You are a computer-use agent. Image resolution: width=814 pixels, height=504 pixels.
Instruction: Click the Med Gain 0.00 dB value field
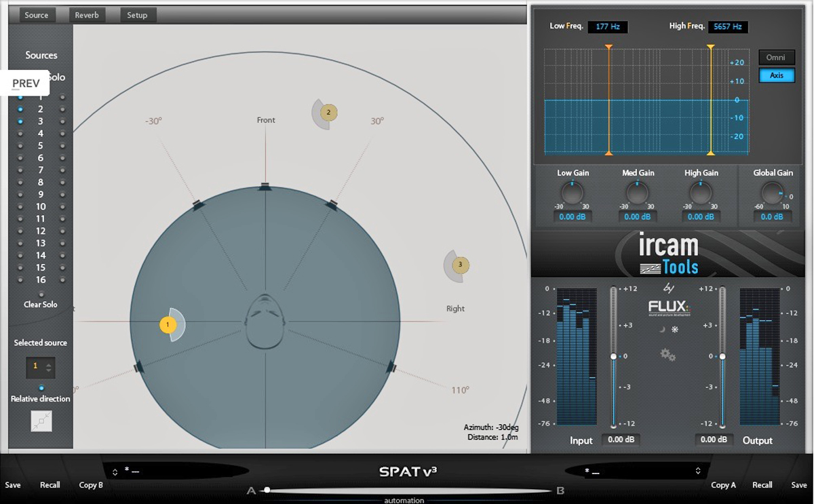pyautogui.click(x=637, y=217)
